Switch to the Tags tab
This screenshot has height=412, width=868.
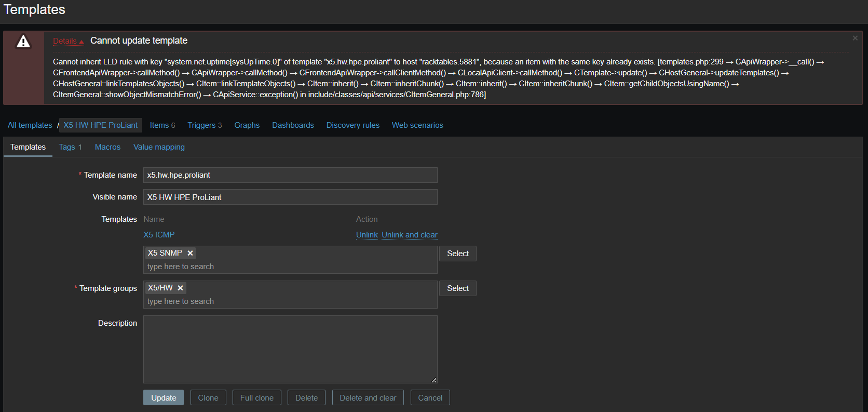[x=70, y=147]
